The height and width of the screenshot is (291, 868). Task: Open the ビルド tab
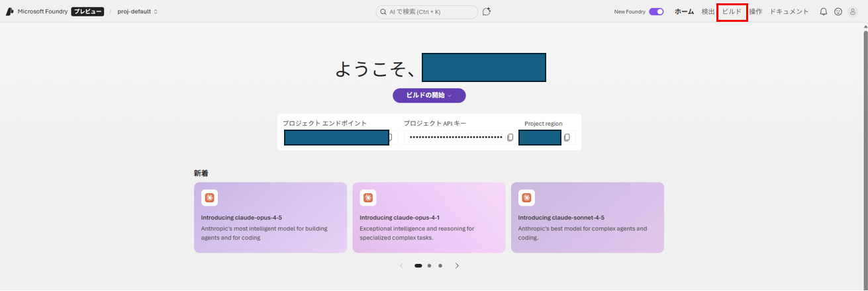[x=732, y=11]
